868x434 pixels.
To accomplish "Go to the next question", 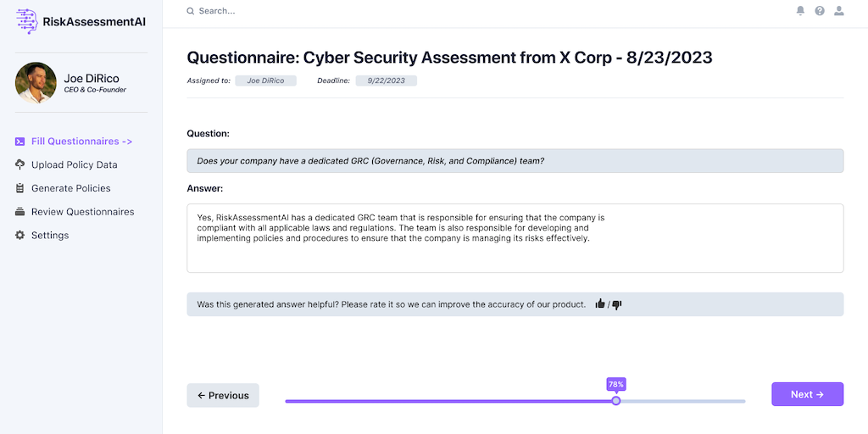I will point(807,394).
